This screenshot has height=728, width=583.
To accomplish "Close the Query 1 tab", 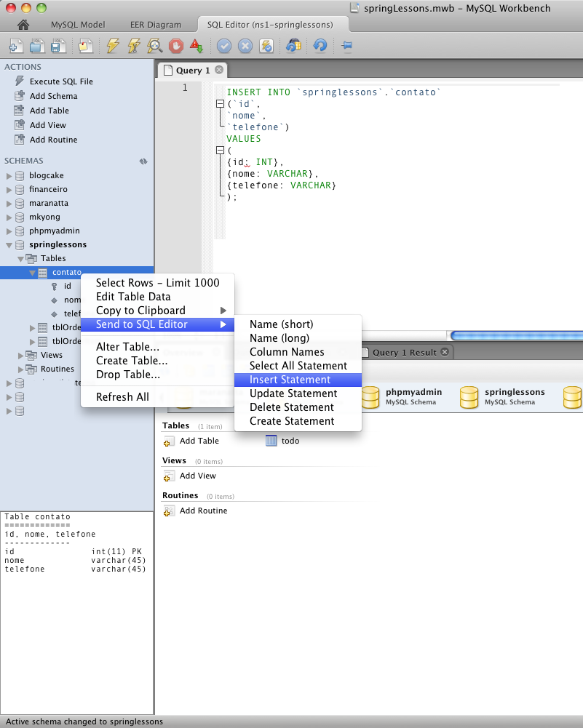I will tap(219, 70).
